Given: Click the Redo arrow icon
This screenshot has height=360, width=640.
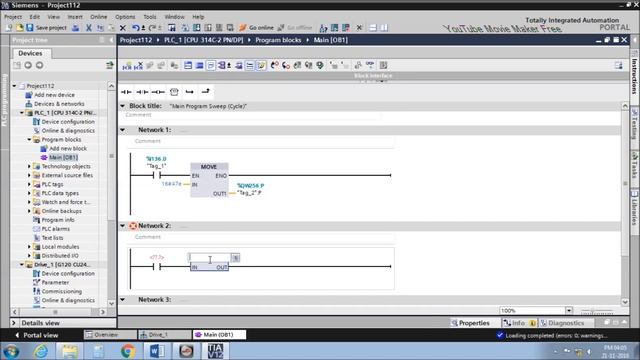Looking at the screenshot, I should tap(152, 28).
